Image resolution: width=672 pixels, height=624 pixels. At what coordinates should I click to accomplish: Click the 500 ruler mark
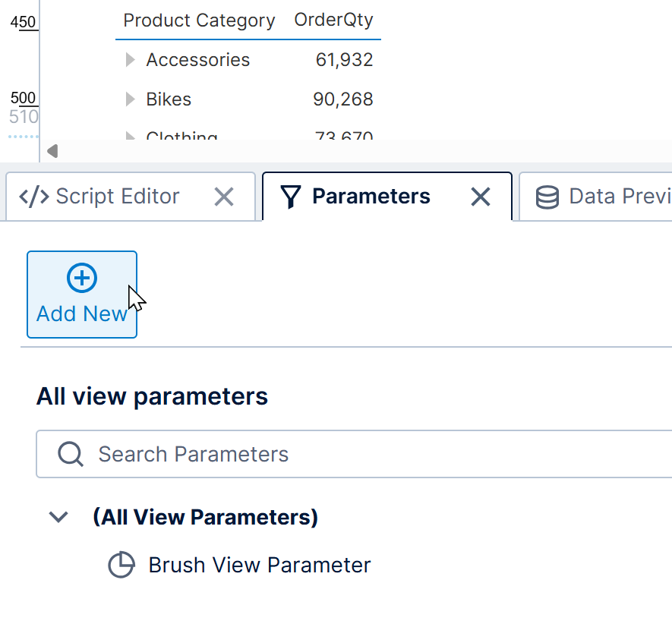click(23, 98)
